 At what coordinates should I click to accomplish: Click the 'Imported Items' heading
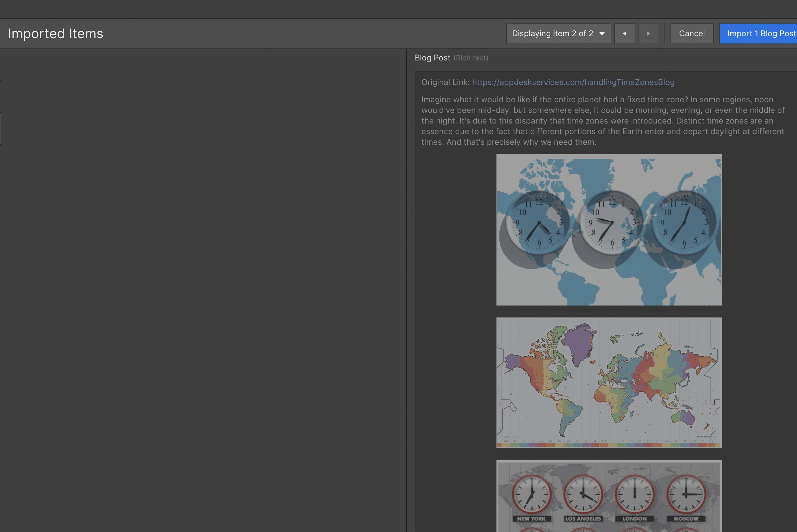(x=55, y=34)
